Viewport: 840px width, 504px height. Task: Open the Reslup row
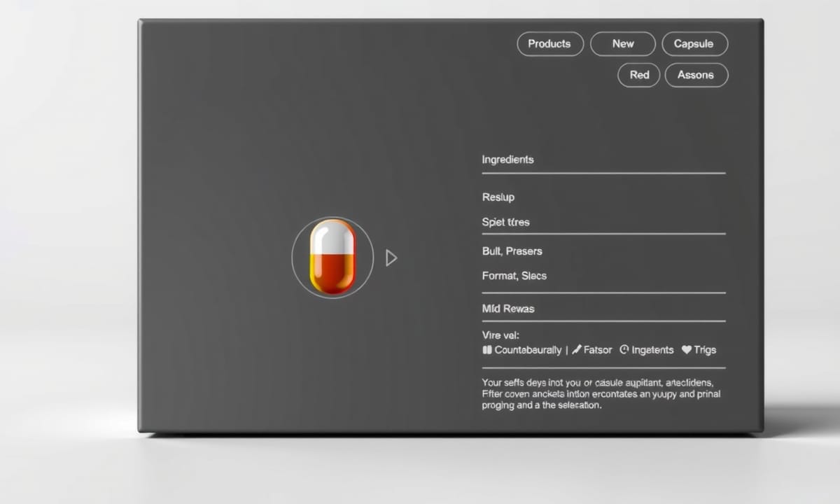pos(498,197)
